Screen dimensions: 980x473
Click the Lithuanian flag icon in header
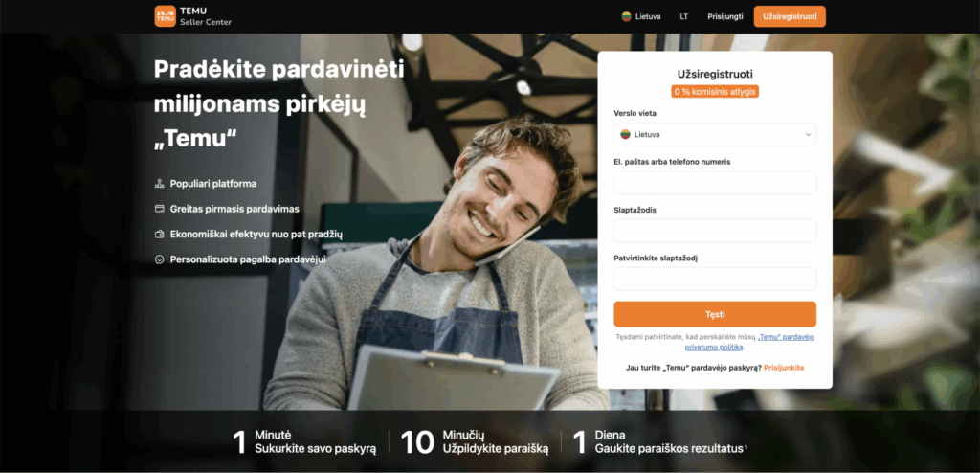[626, 17]
